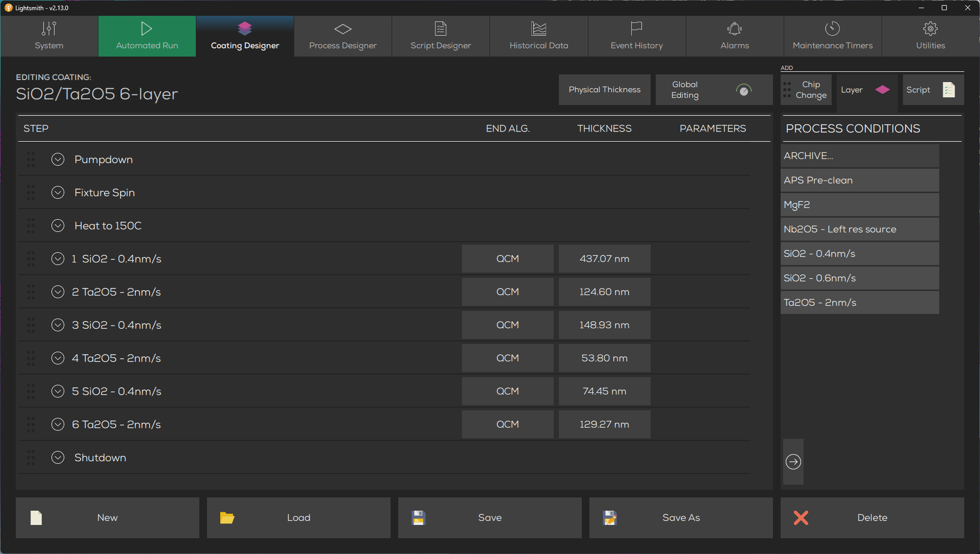Open Historical Data chart icon
980x554 pixels.
tap(538, 29)
